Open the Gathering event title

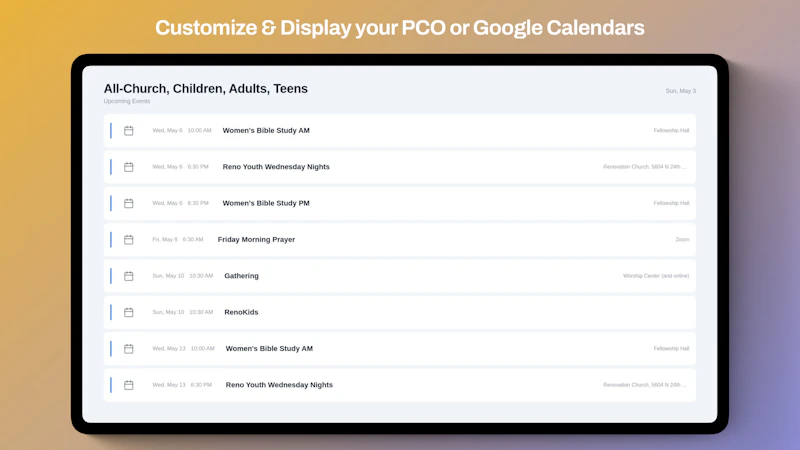click(241, 276)
